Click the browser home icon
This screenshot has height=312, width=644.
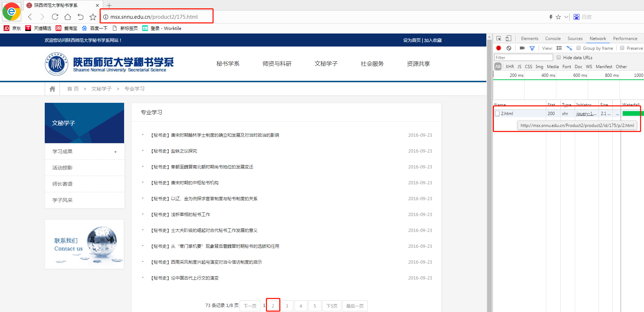pyautogui.click(x=67, y=17)
